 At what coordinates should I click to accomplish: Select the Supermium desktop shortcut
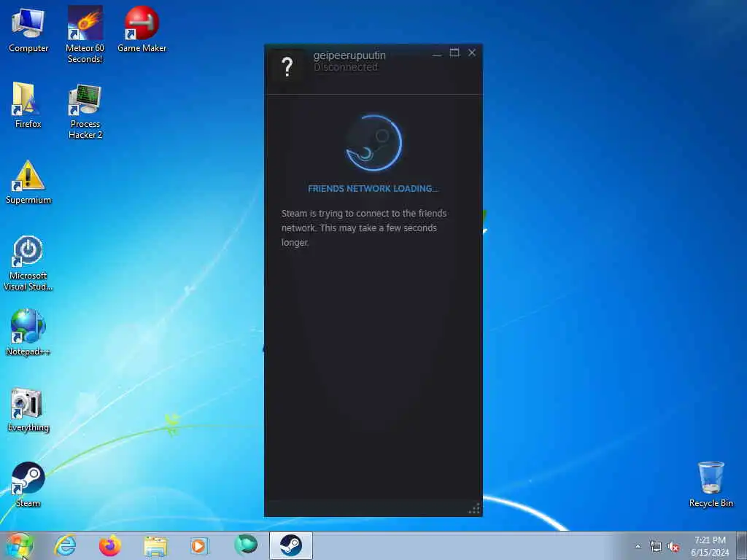coord(28,182)
